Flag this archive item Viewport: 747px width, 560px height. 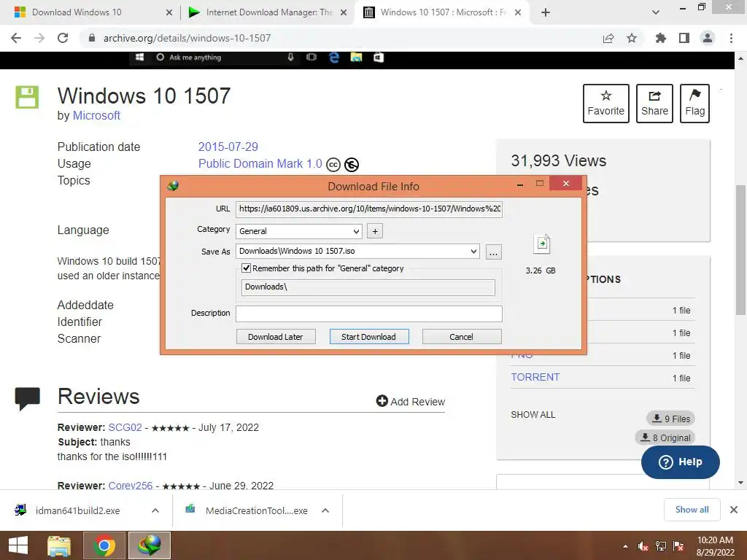(694, 104)
